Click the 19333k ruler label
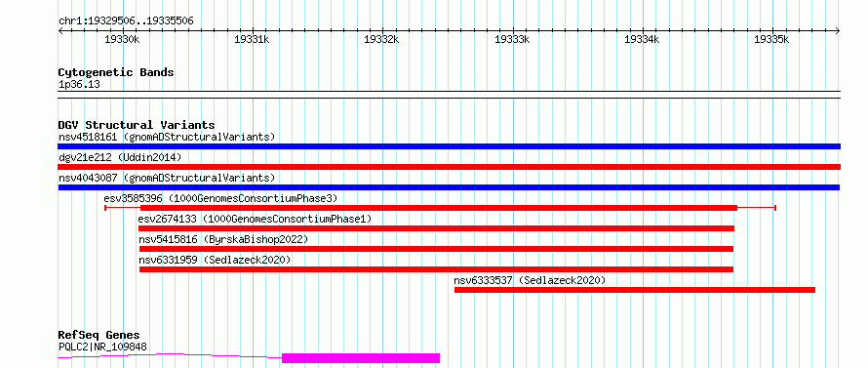 (x=512, y=39)
